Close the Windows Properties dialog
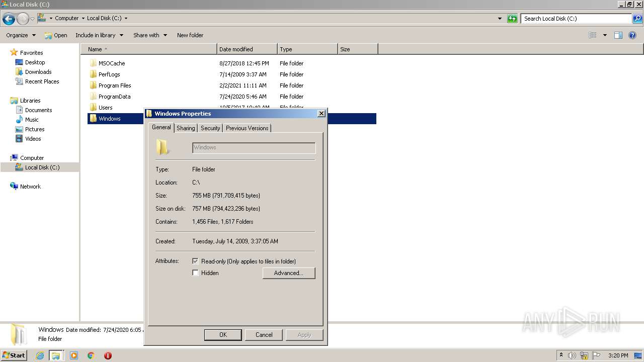Viewport: 644px width, 362px height. click(321, 114)
